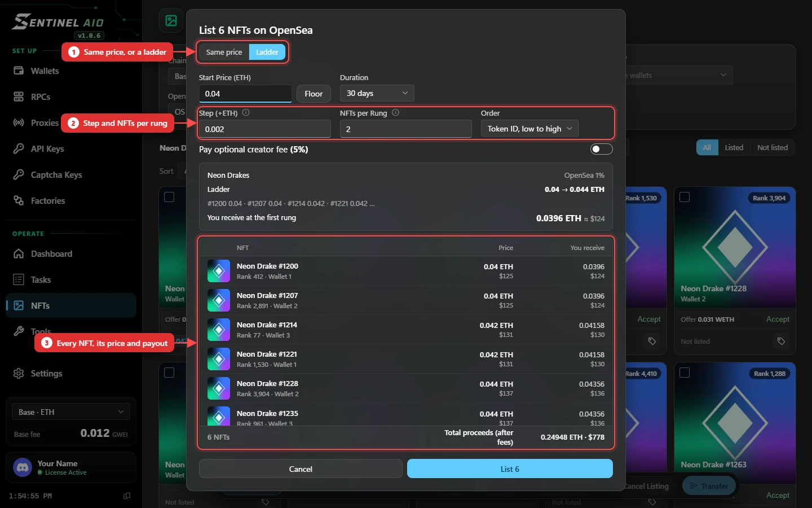Click the Neon Drake #1228 card artwork
Image resolution: width=812 pixels, height=508 pixels.
coord(735,247)
